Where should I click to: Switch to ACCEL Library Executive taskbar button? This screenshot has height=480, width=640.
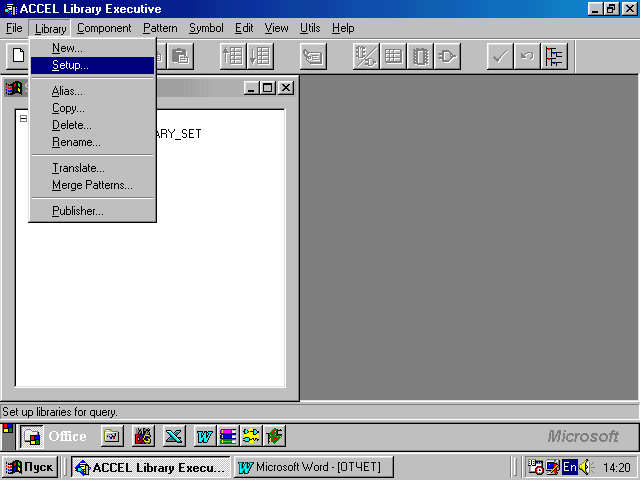click(151, 467)
